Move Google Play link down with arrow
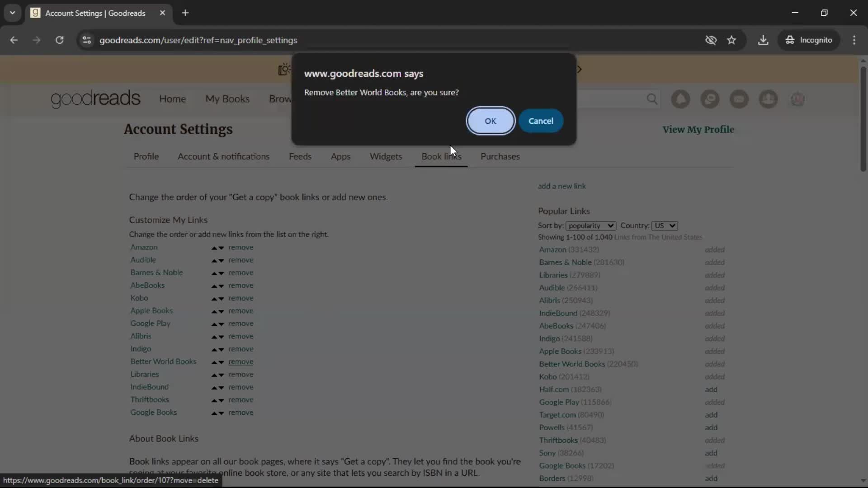 click(221, 324)
